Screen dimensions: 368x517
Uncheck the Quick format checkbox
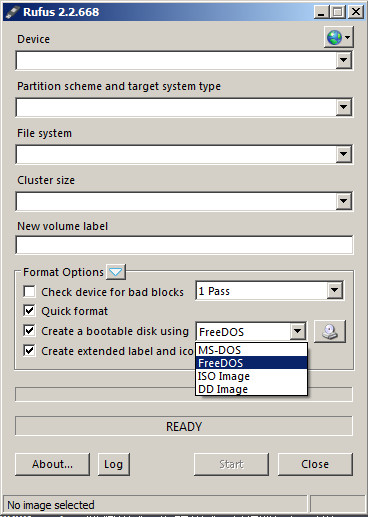coord(29,311)
